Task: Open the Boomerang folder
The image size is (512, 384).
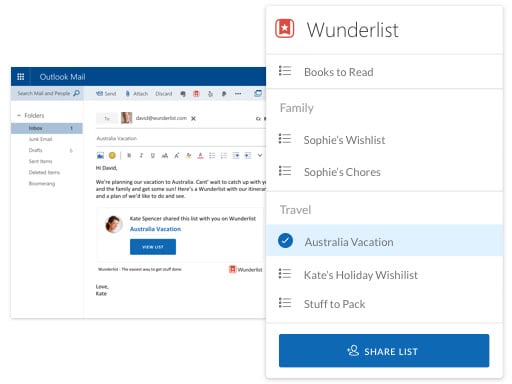Action: (x=42, y=184)
